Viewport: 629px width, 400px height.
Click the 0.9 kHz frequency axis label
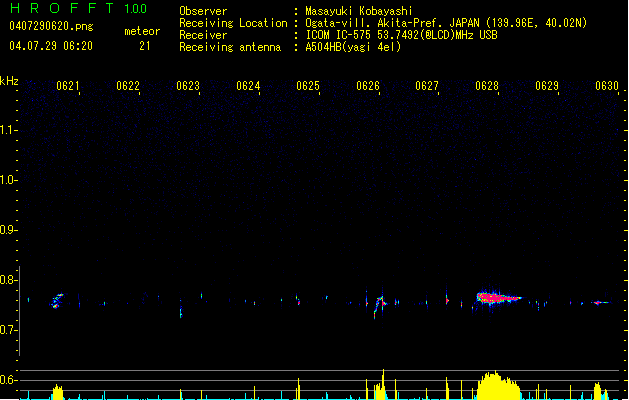8,230
